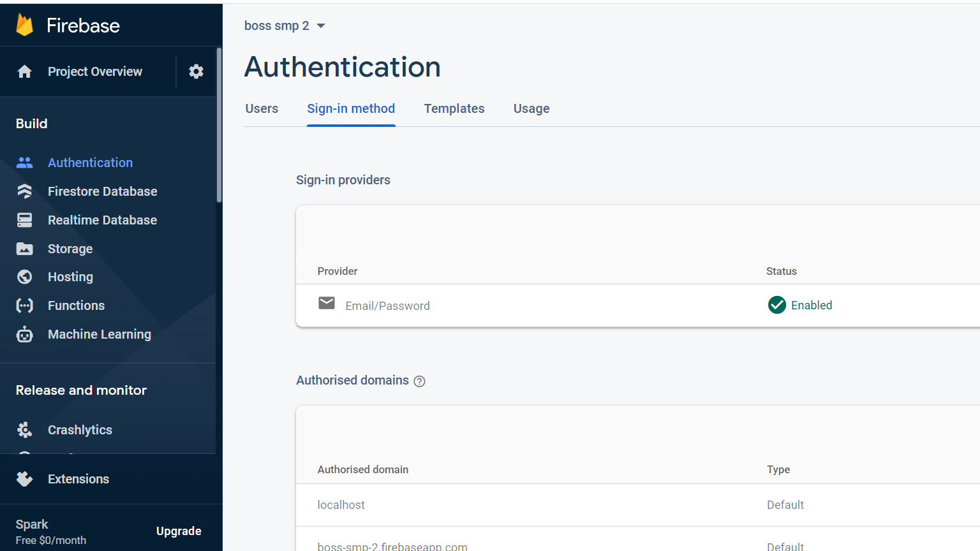Open Crashlytics in Release and monitor

click(80, 430)
